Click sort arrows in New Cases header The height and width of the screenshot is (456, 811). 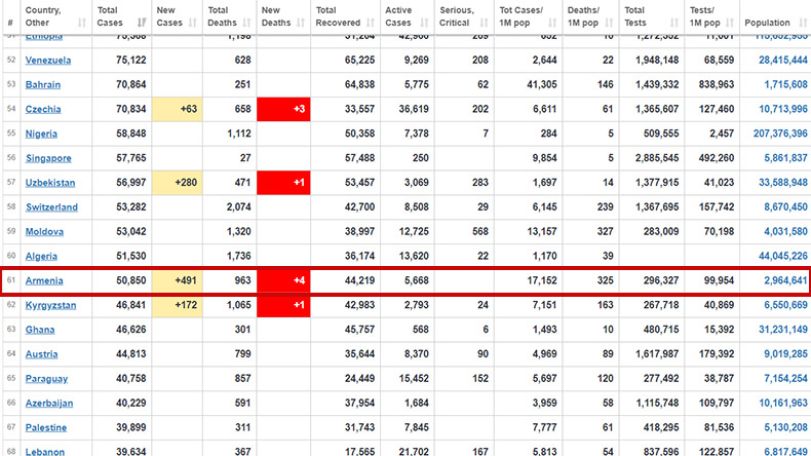pyautogui.click(x=192, y=23)
